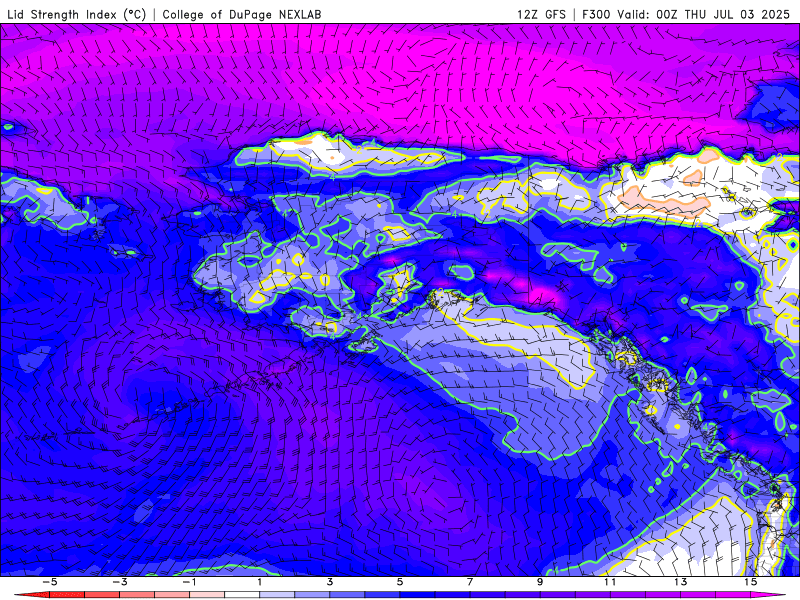
Task: Click the 5 color scale label
Action: click(399, 582)
